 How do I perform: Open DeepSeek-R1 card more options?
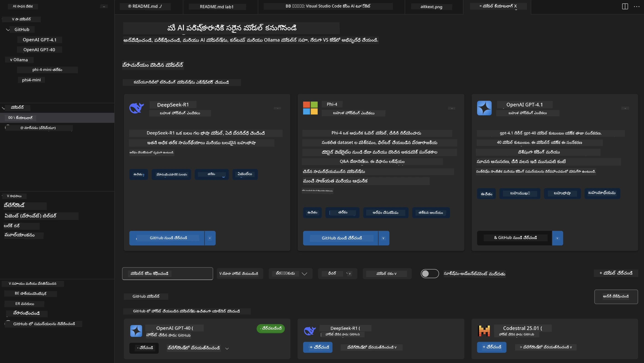[277, 108]
